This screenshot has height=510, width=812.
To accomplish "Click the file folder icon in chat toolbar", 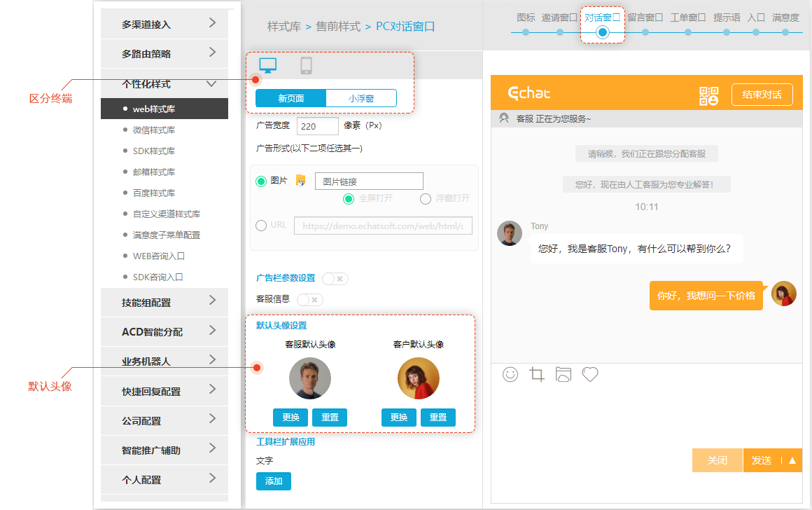I will (563, 375).
